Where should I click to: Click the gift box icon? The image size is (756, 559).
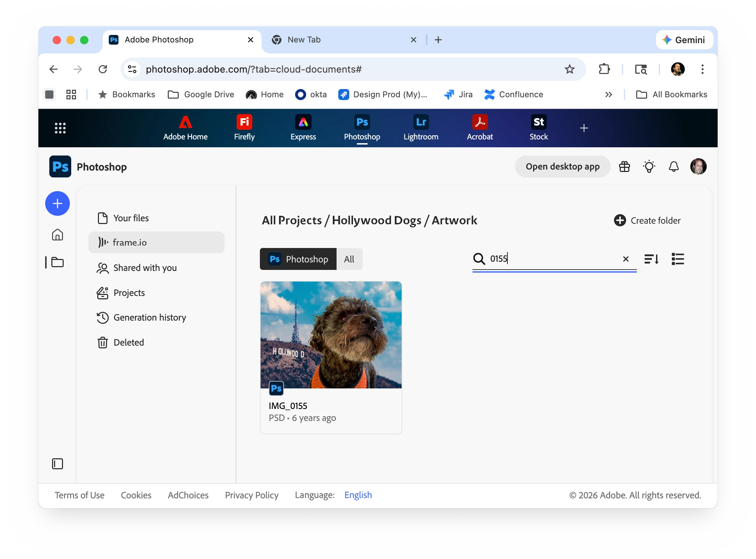pyautogui.click(x=624, y=167)
